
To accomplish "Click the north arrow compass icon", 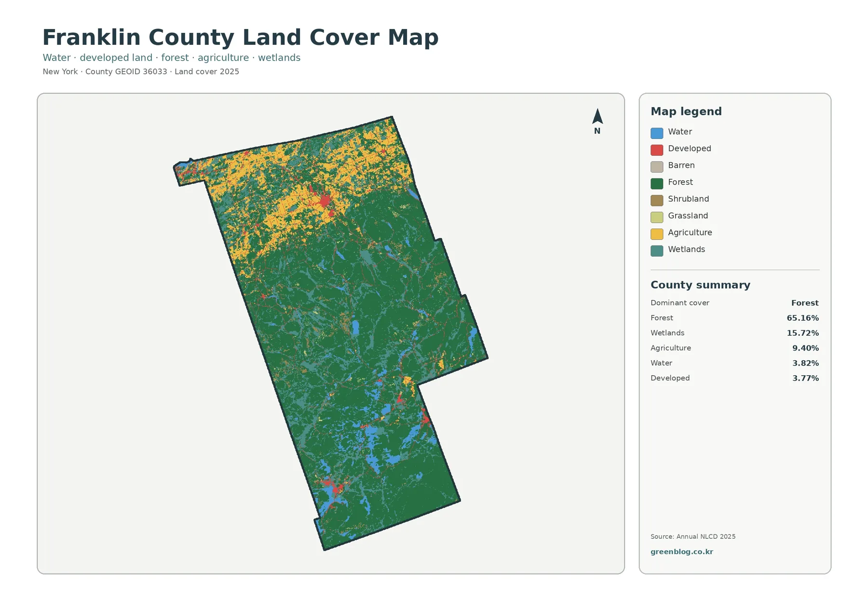I will click(597, 121).
